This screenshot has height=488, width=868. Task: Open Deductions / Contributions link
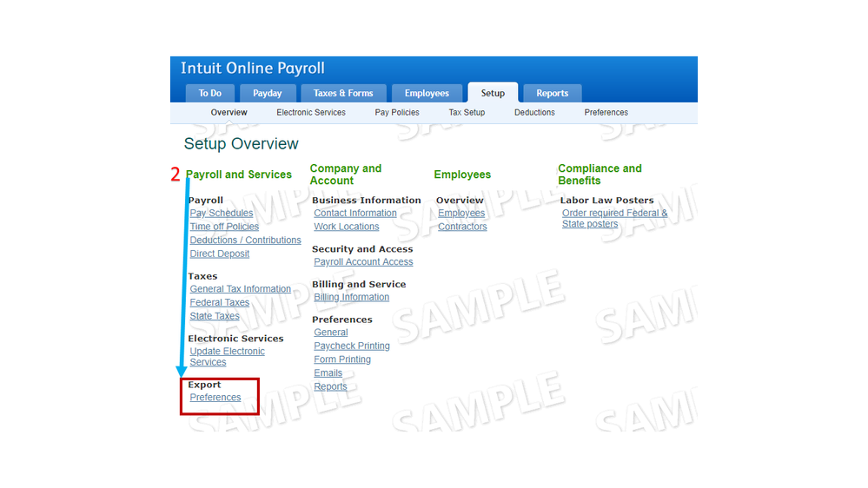click(245, 241)
